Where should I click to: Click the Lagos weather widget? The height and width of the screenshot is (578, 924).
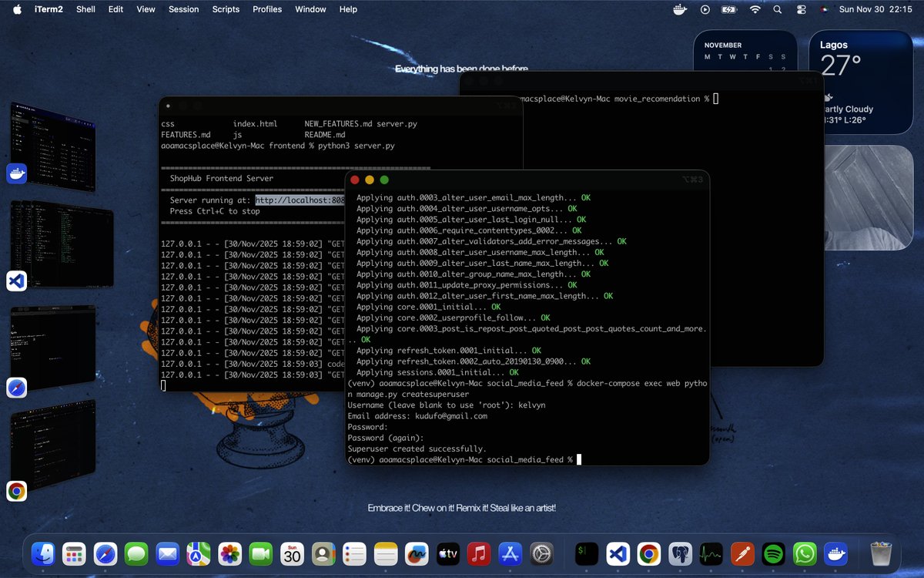click(x=861, y=84)
